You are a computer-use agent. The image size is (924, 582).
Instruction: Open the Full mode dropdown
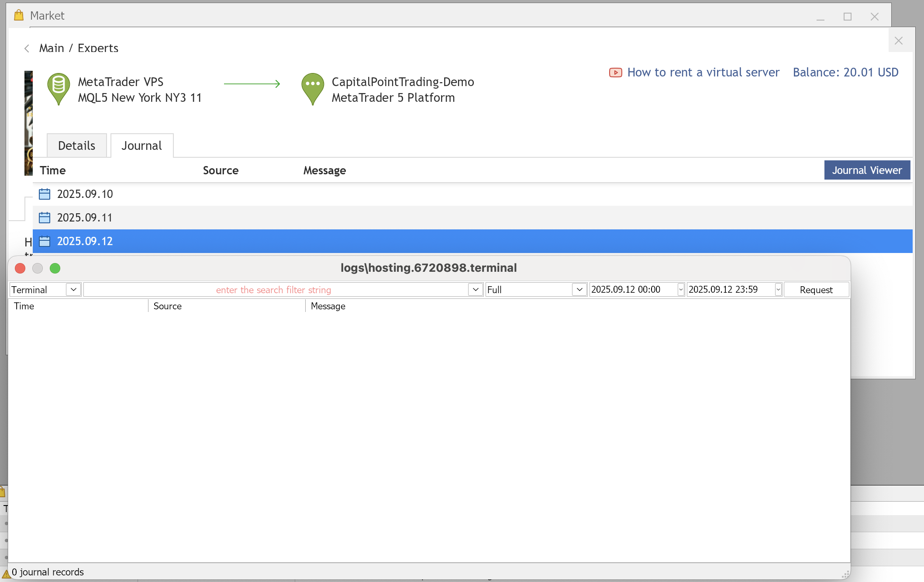tap(579, 290)
